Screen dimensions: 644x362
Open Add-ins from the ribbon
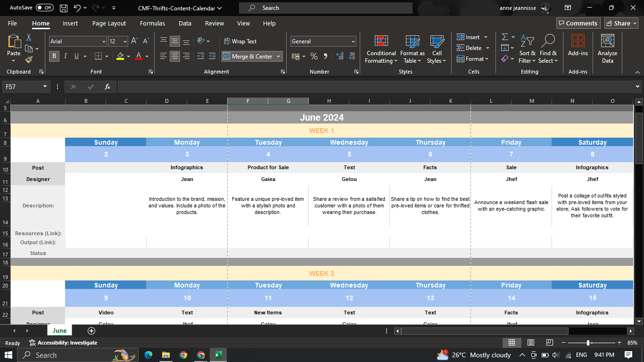point(578,45)
